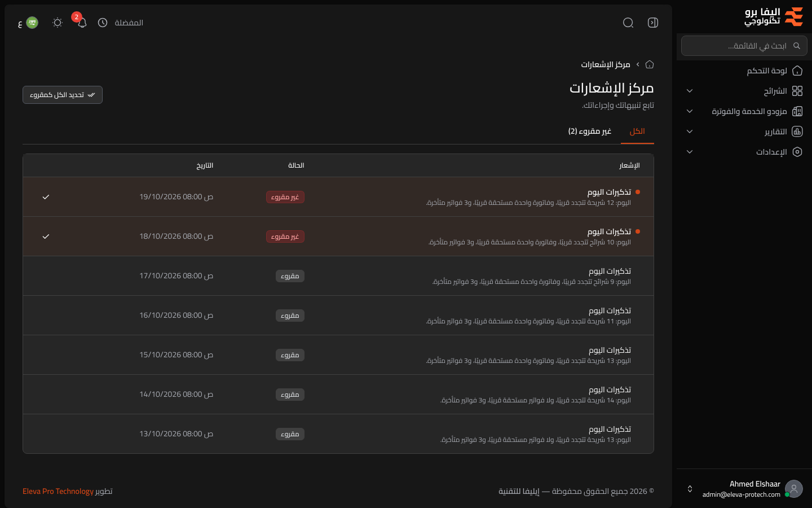Click the Ahmed Elshaar avatar picture
Image resolution: width=812 pixels, height=508 pixels.
coord(794,489)
